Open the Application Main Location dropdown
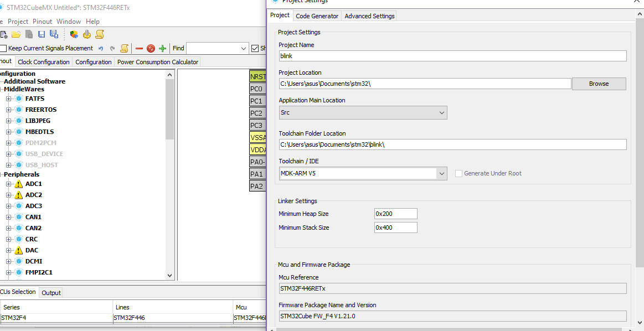Screen dimensions: 644x331 point(442,113)
